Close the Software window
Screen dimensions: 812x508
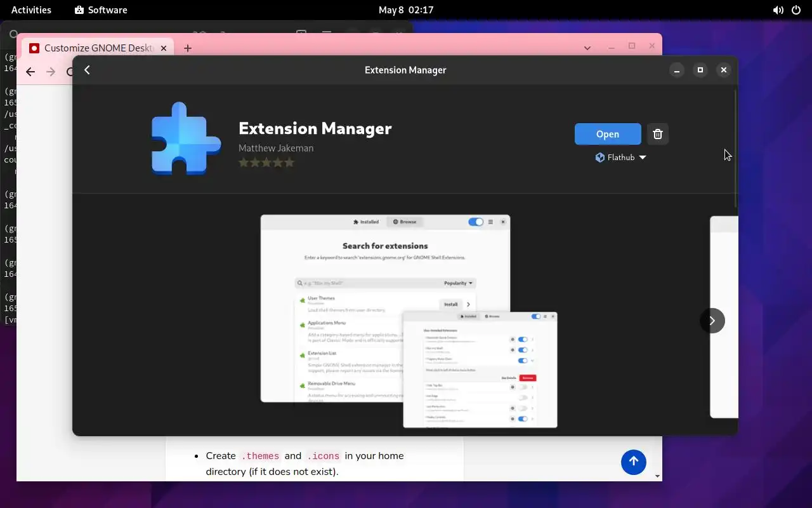[724, 70]
